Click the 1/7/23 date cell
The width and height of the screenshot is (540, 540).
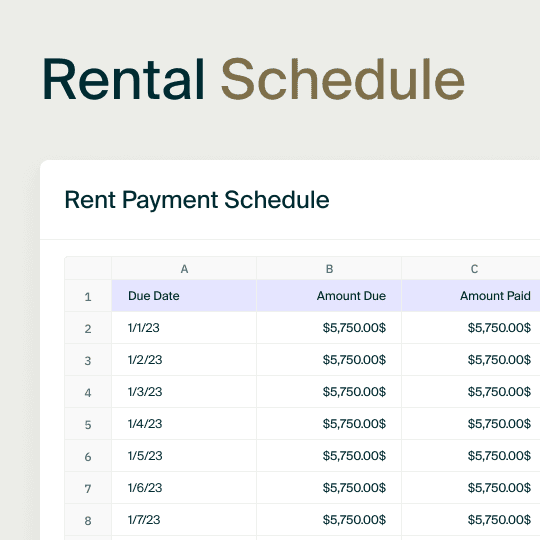tap(184, 520)
